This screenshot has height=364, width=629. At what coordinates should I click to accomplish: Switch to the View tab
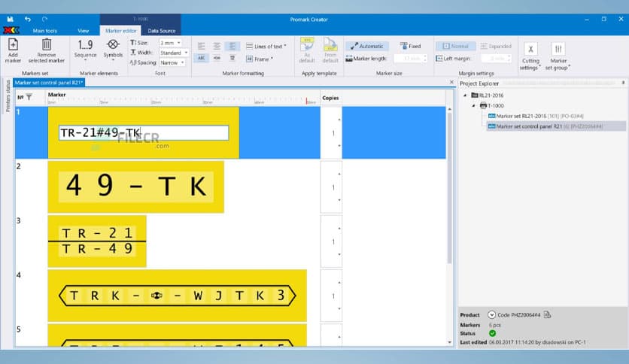(x=83, y=31)
